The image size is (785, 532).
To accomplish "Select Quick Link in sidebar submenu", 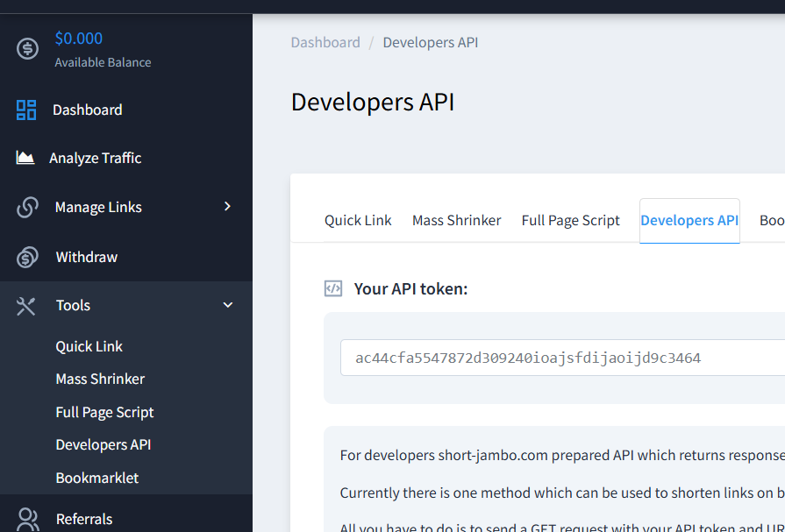I will point(89,346).
